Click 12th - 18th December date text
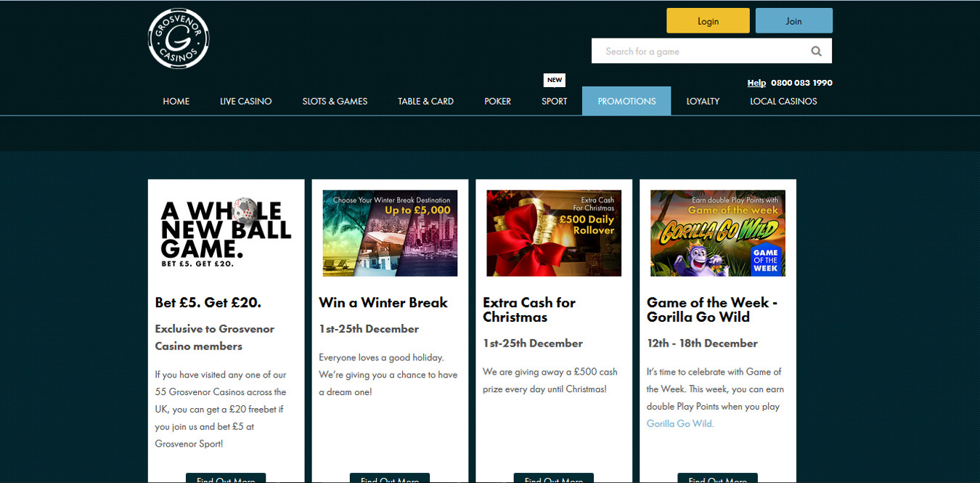980x483 pixels. pyautogui.click(x=702, y=343)
